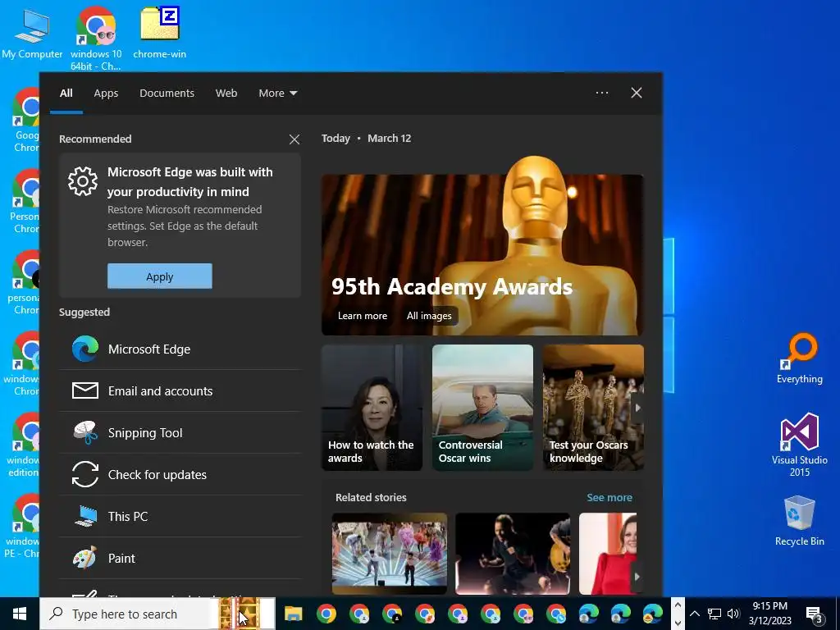This screenshot has height=630, width=840.
Task: Advance Related stories with the next arrow
Action: pyautogui.click(x=637, y=577)
